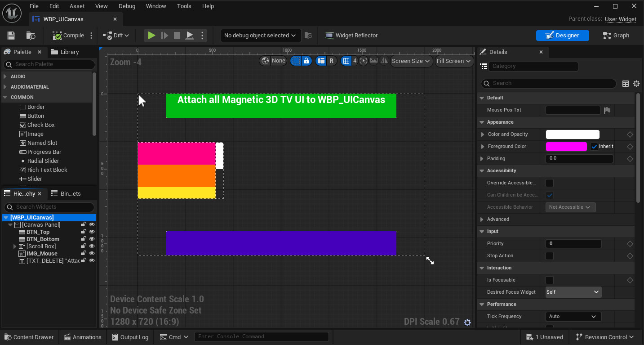Viewport: 644px width, 345px height.
Task: Expand the Scroll Box in the Hierarchy
Action: (15, 246)
